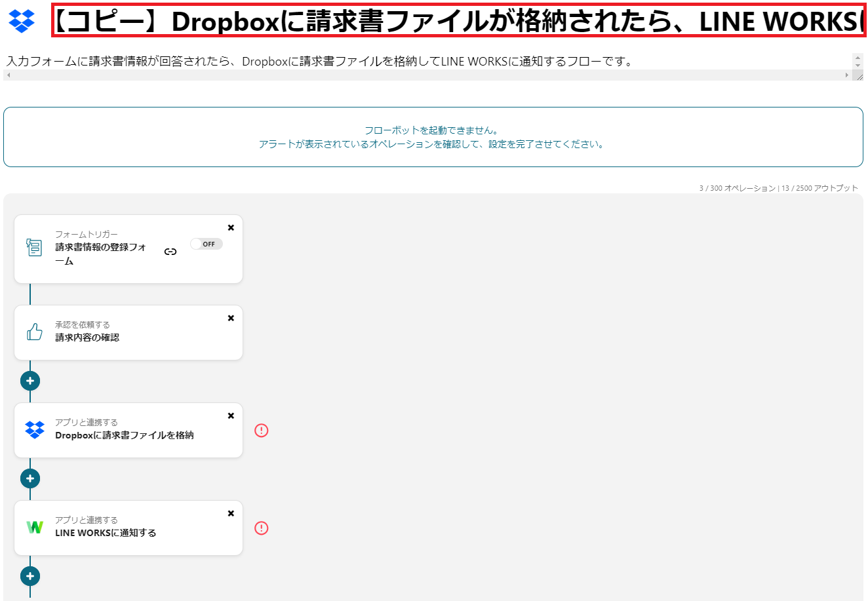Click the form trigger icon
Viewport: 868px width, 601px height.
[34, 247]
